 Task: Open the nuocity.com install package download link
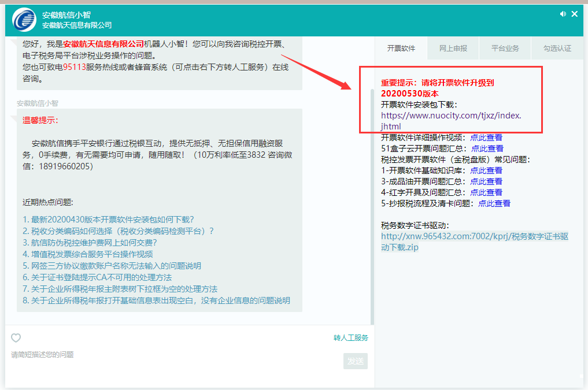[451, 121]
